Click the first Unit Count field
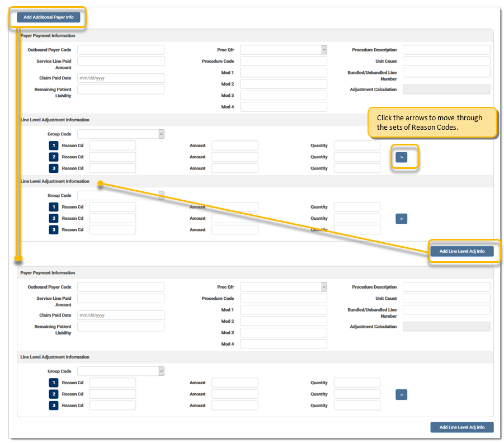Screen dimensions: 504x443 (446, 61)
